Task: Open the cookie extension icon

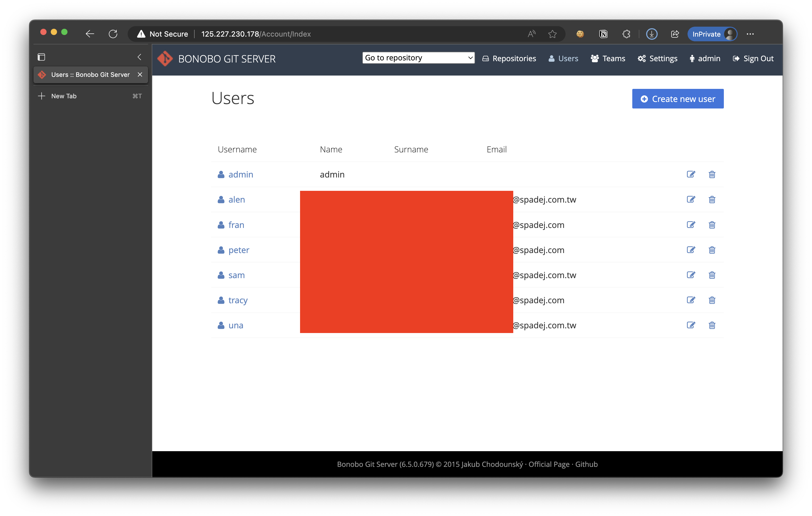Action: 580,34
